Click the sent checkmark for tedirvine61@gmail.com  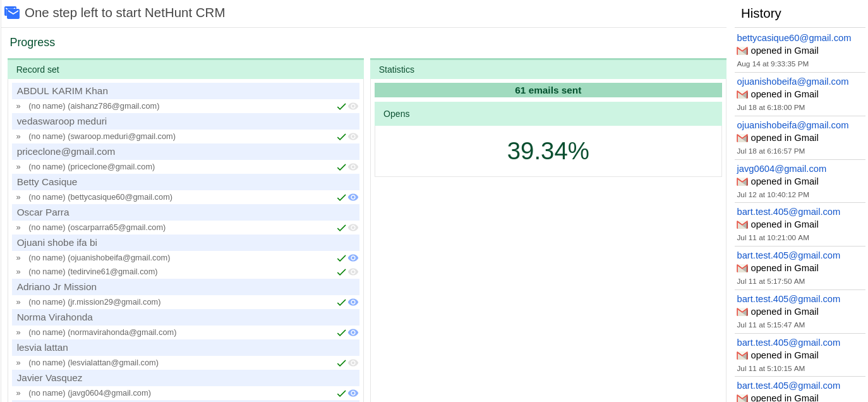341,272
